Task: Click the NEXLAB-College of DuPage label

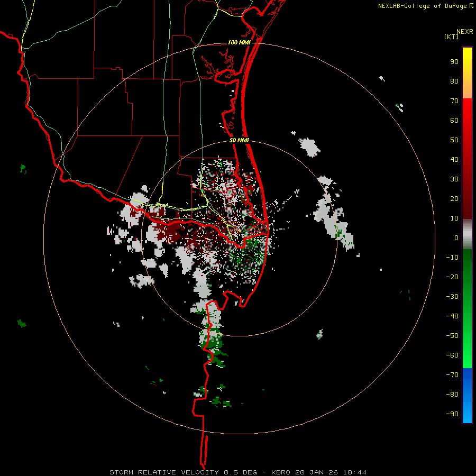Action: tap(422, 6)
